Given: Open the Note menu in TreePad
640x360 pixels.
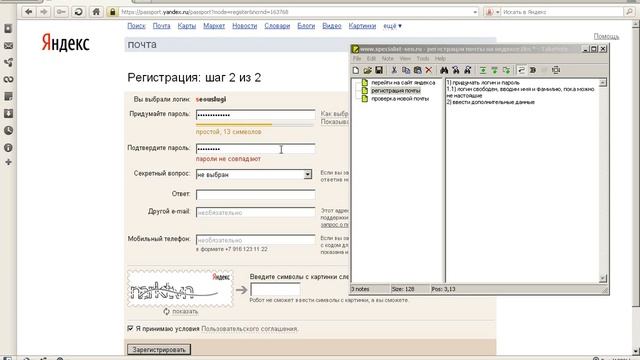Looking at the screenshot, I should tap(387, 59).
